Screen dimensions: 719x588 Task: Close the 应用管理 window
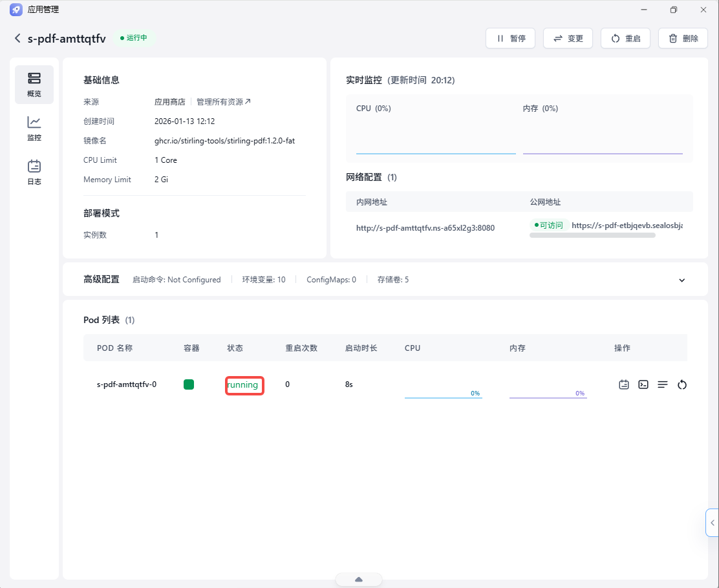pos(703,10)
